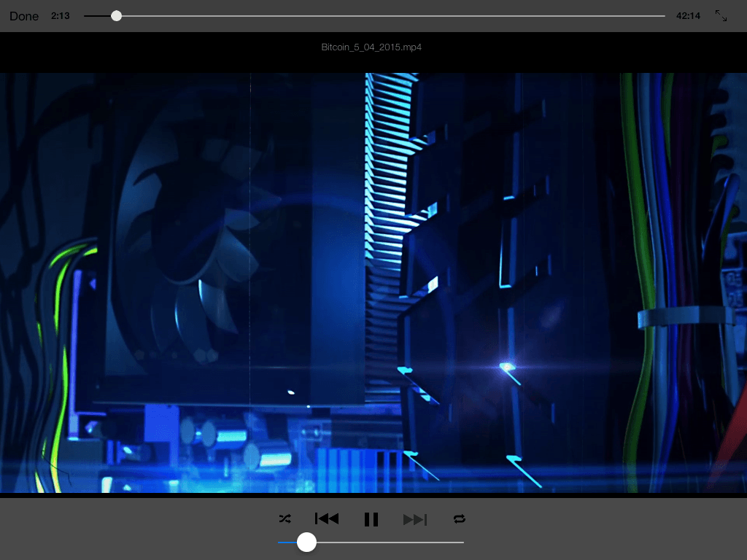Click the volume slider knob
747x560 pixels.
click(x=306, y=542)
